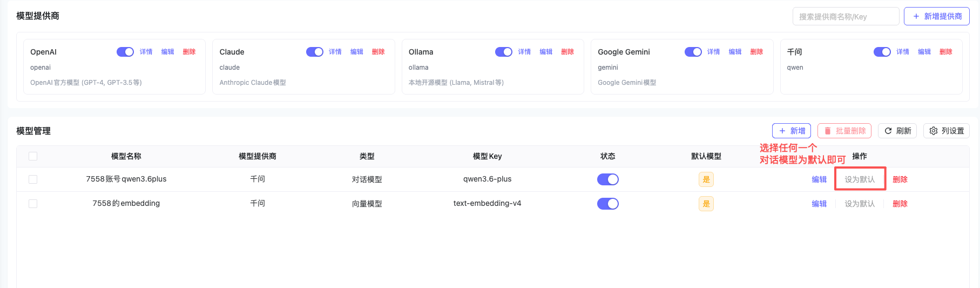Click the Ollama card title
Viewport: 980px width, 288px height.
point(421,52)
